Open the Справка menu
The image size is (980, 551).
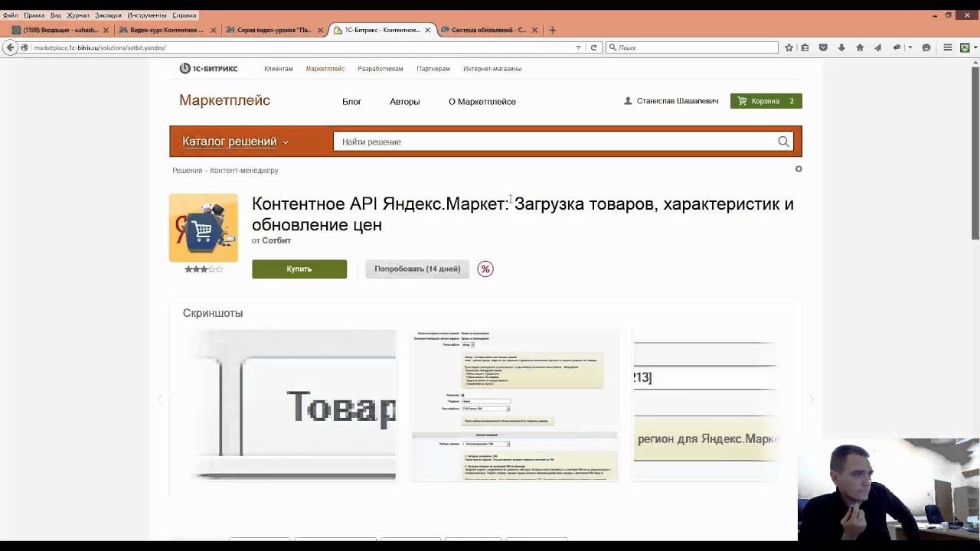click(x=184, y=15)
